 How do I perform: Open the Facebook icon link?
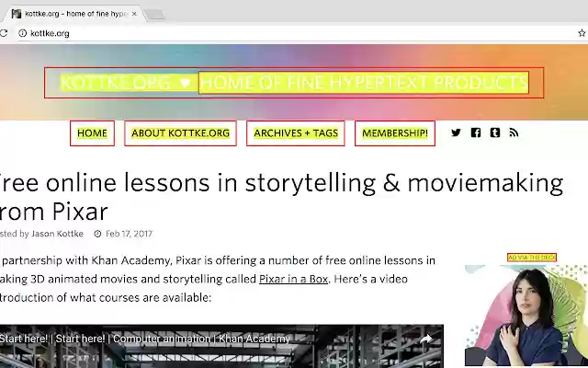[476, 132]
